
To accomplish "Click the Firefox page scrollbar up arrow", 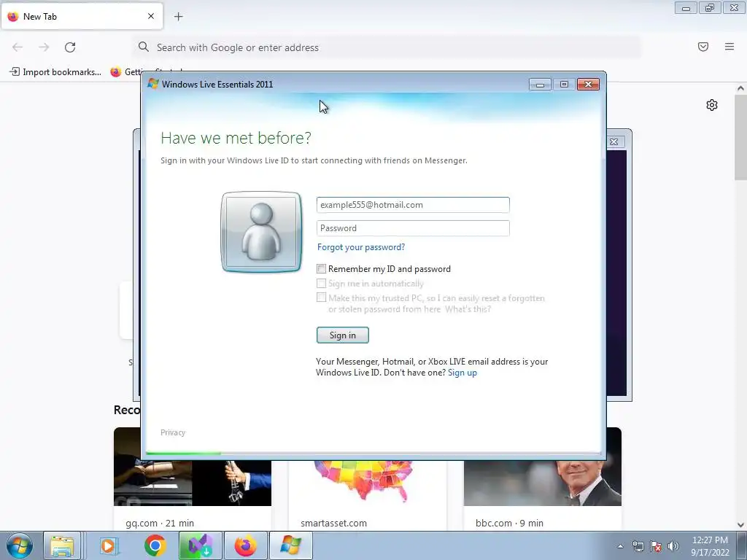I will (x=741, y=88).
